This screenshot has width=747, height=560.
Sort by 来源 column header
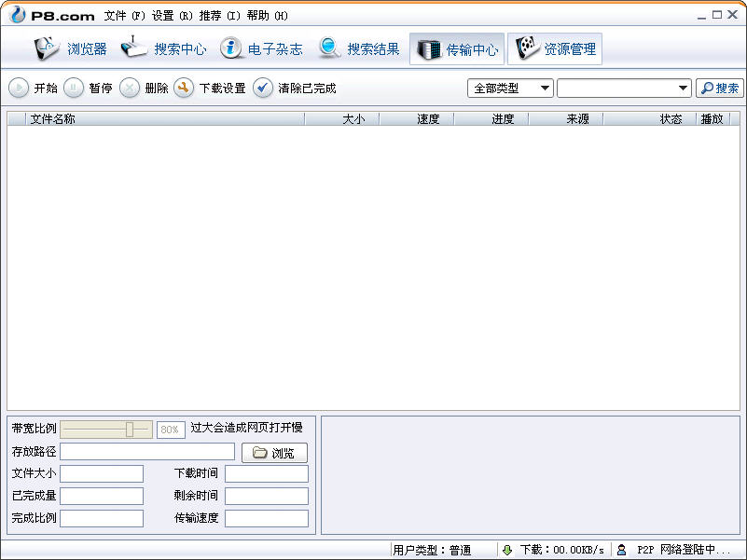566,118
